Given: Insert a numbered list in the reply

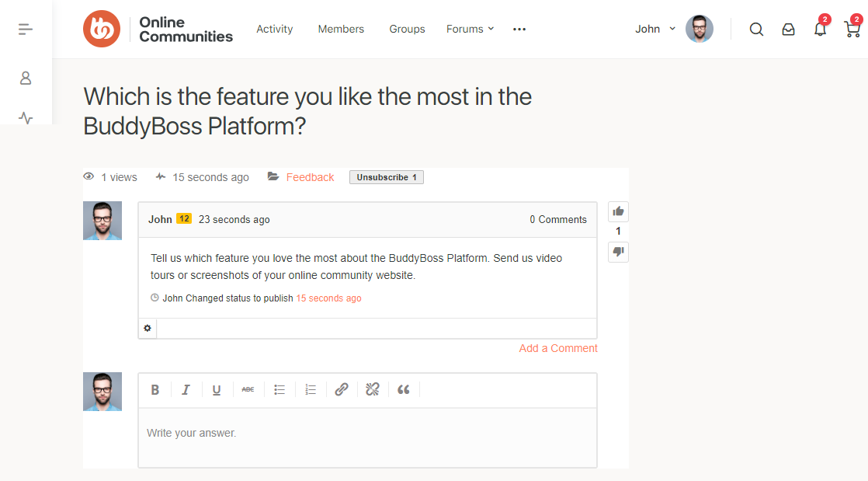Looking at the screenshot, I should click(x=311, y=389).
